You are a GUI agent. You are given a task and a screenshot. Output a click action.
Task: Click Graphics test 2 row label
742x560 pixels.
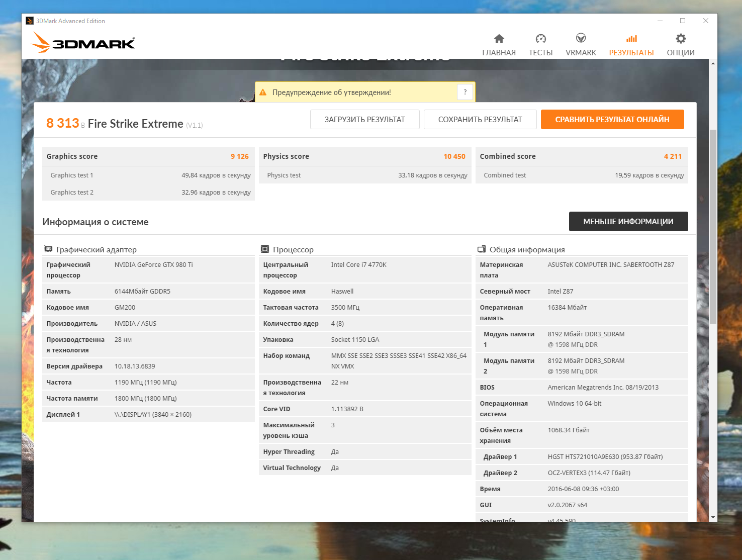click(72, 193)
